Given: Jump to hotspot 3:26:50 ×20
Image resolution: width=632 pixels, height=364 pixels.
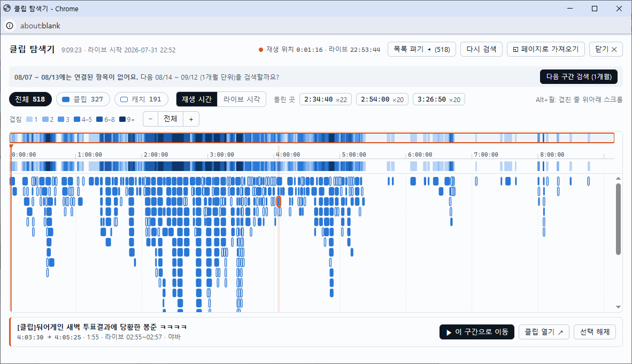Looking at the screenshot, I should pos(439,99).
